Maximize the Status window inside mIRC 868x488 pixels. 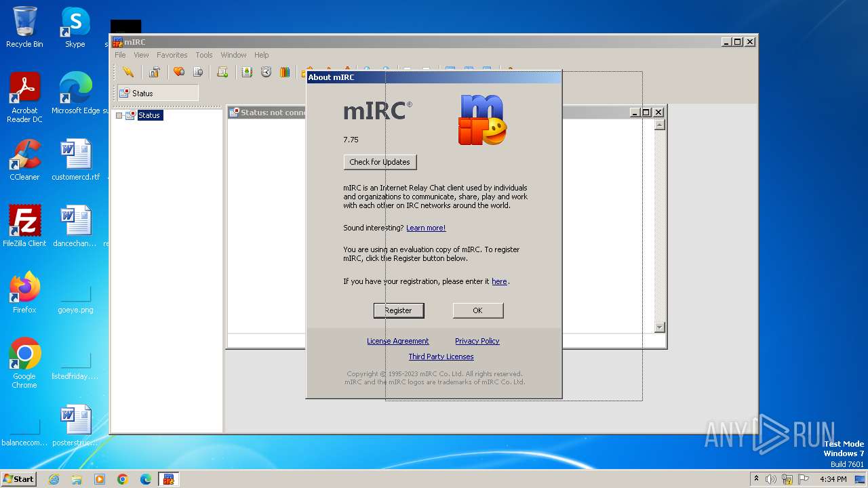647,113
